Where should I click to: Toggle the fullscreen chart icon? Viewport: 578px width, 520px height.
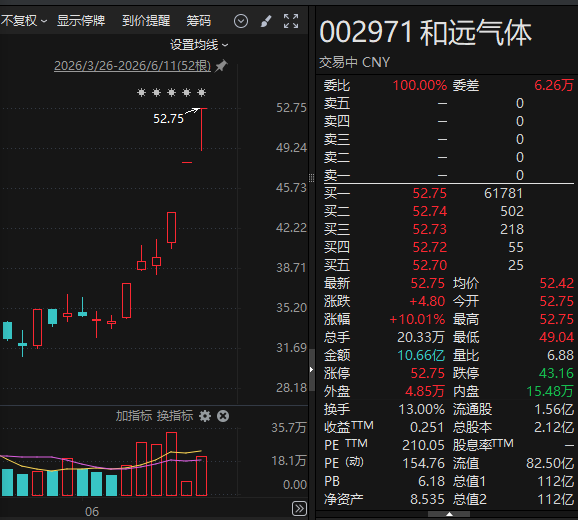tap(291, 21)
